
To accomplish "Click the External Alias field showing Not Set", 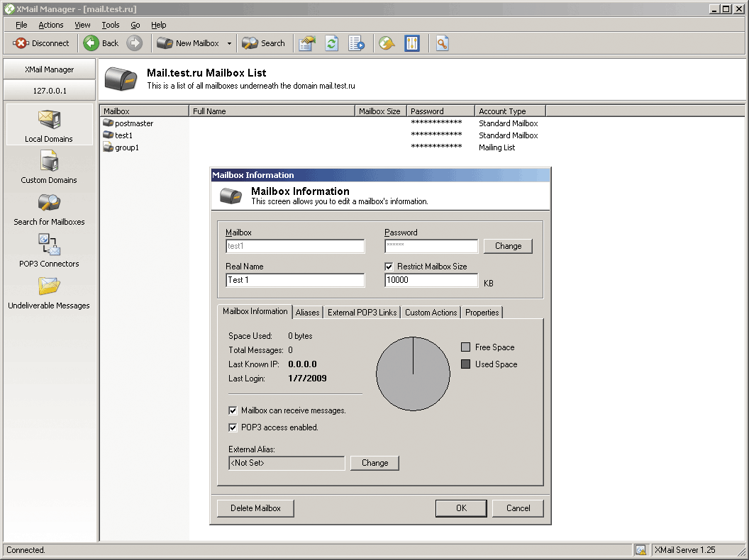I will pyautogui.click(x=287, y=463).
